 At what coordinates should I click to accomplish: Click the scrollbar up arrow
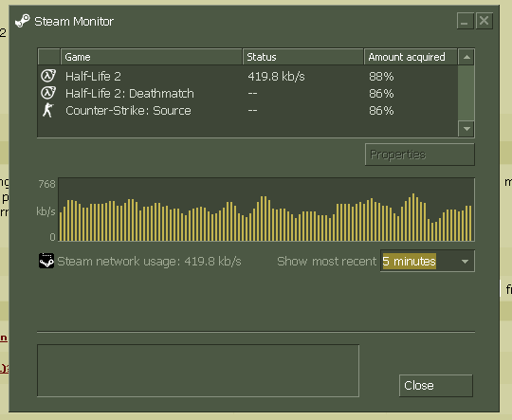[x=466, y=57]
